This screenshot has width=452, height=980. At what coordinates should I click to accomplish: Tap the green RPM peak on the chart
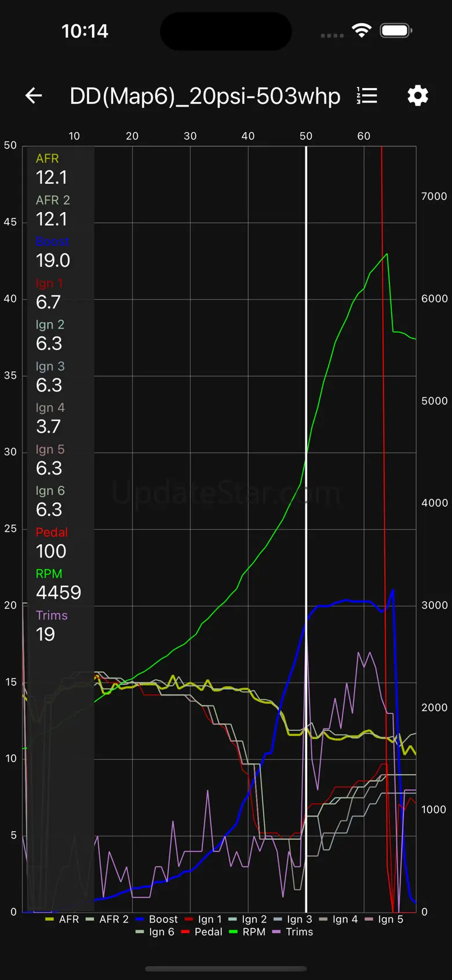(x=387, y=254)
